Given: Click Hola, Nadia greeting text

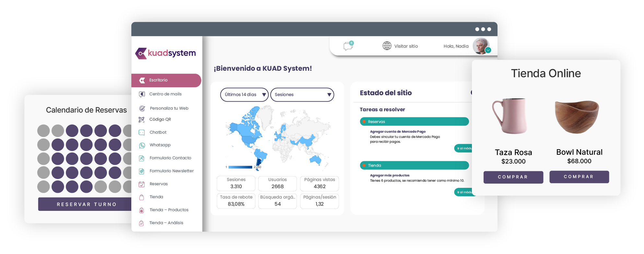Looking at the screenshot, I should [456, 46].
